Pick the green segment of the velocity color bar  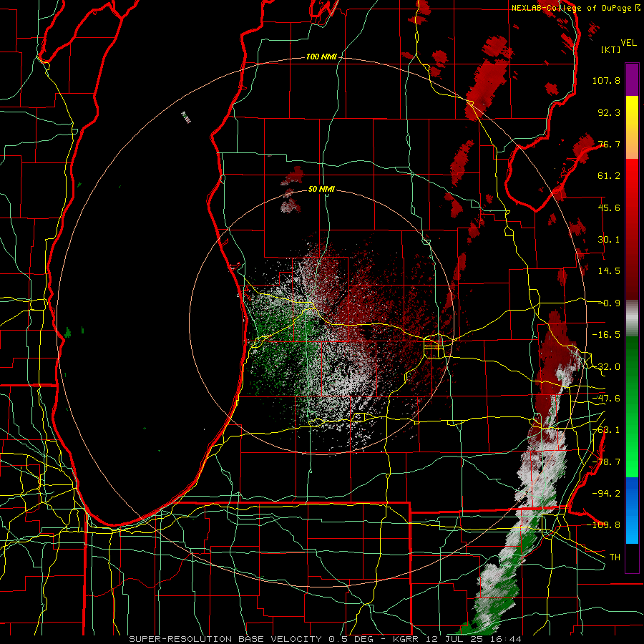pos(632,406)
